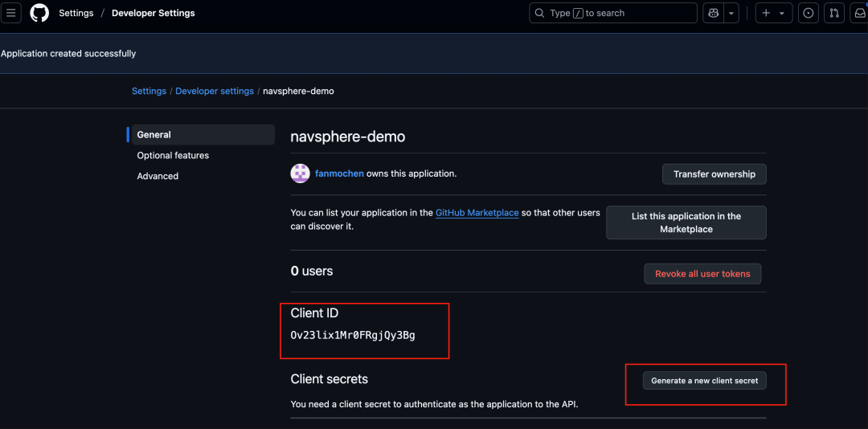Click the Developer settings breadcrumb link

coord(215,91)
